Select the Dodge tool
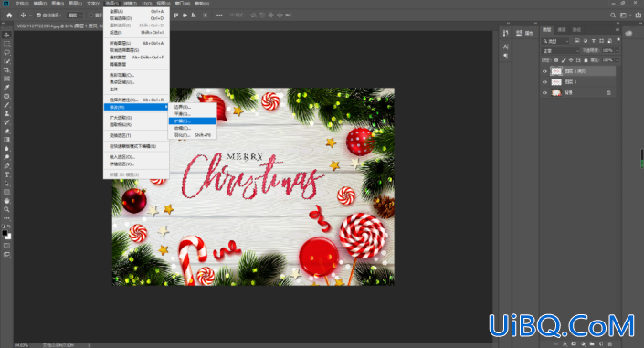The image size is (644, 348). [x=6, y=157]
